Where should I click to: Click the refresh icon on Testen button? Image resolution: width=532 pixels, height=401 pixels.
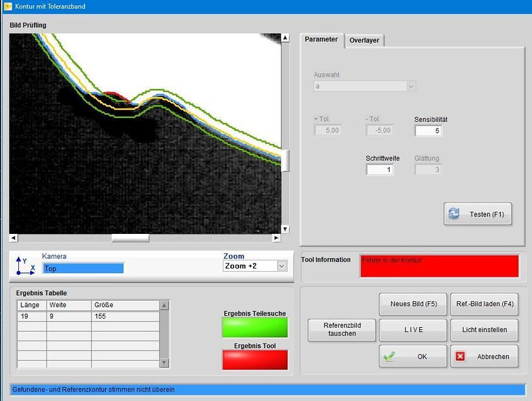point(454,214)
